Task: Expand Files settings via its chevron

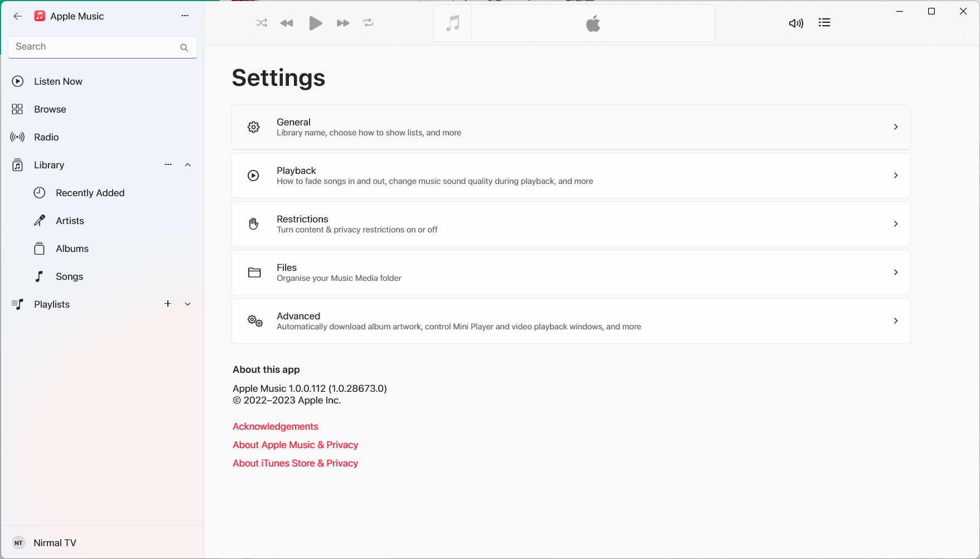Action: click(x=896, y=273)
